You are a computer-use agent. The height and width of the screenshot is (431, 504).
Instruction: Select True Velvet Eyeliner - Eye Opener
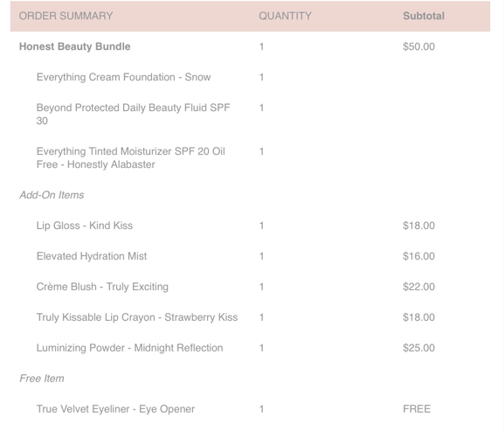tap(115, 409)
